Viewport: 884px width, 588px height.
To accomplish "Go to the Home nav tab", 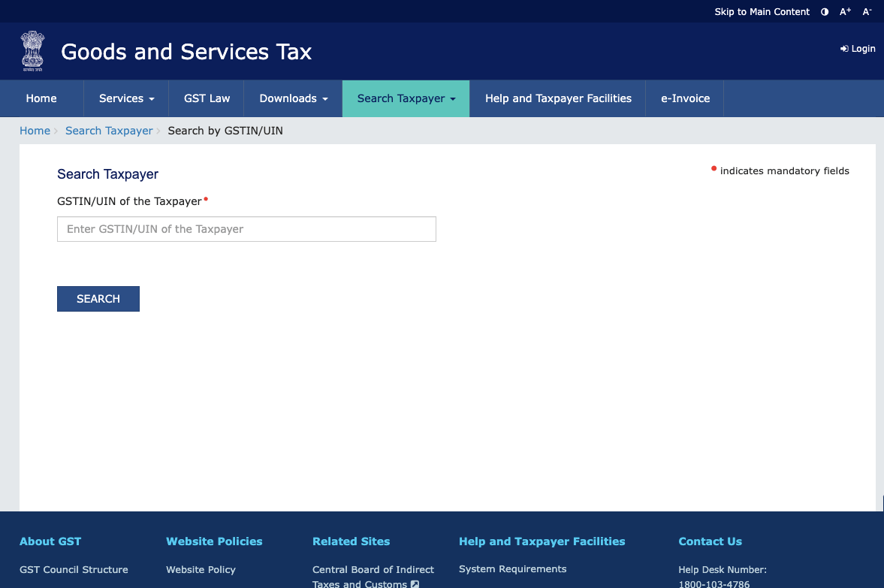I will point(41,98).
